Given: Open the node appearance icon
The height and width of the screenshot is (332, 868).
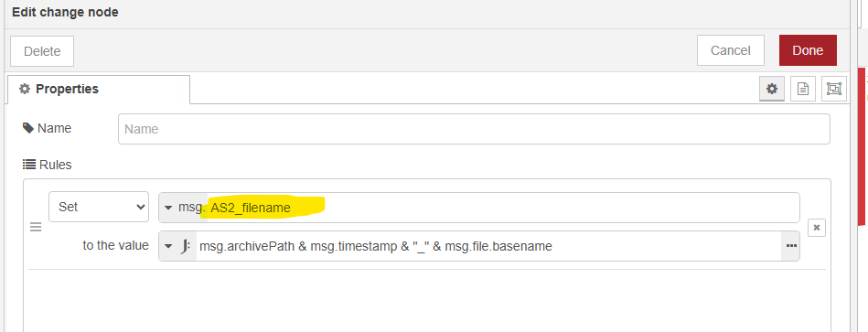Looking at the screenshot, I should (x=833, y=89).
